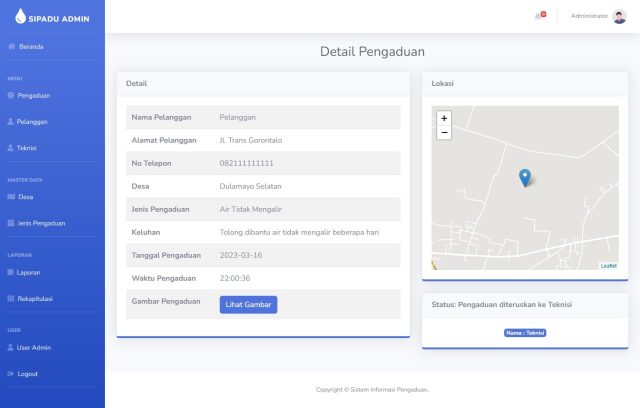640x408 pixels.
Task: Go to the Desa master data page
Action: tap(25, 197)
